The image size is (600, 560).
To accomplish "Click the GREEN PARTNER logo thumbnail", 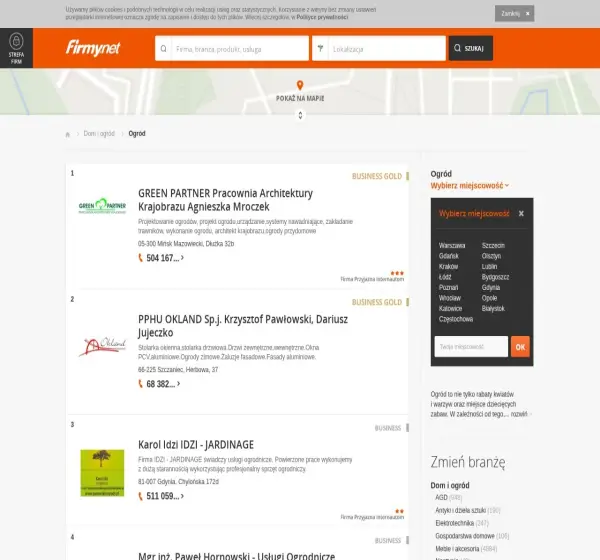I will point(102,206).
